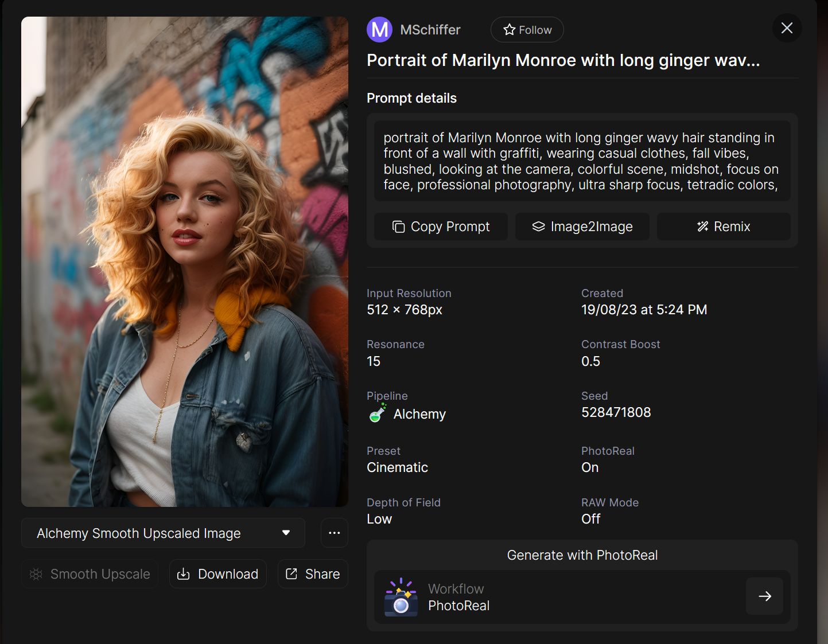
Task: Click the Share external-link icon
Action: [x=291, y=573]
